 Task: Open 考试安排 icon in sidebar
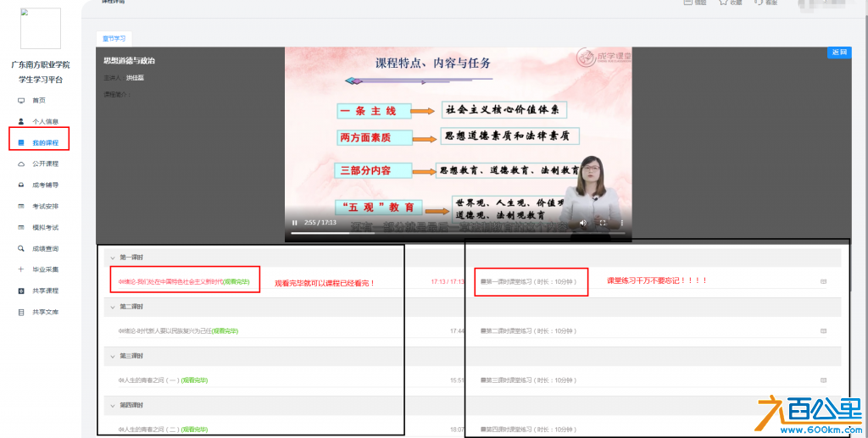point(21,206)
